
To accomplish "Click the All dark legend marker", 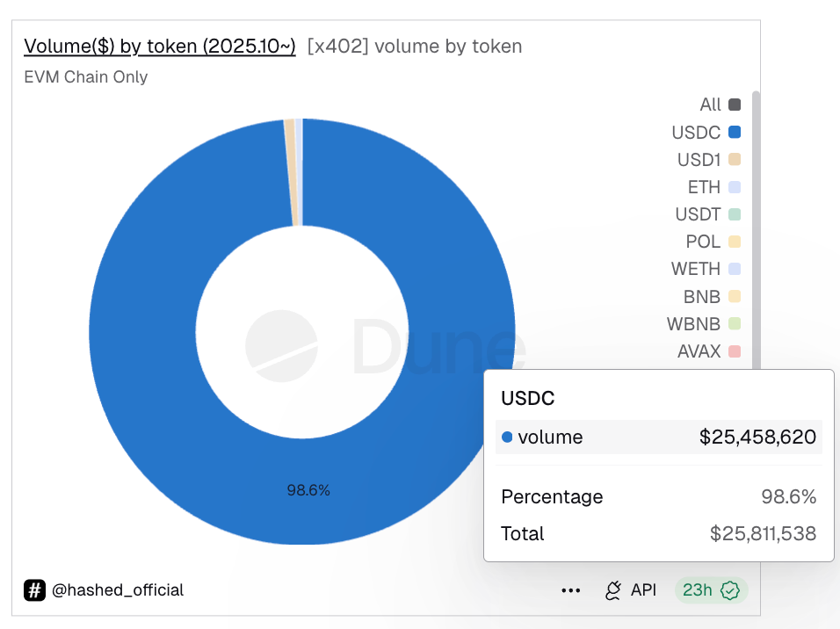I will tap(735, 104).
